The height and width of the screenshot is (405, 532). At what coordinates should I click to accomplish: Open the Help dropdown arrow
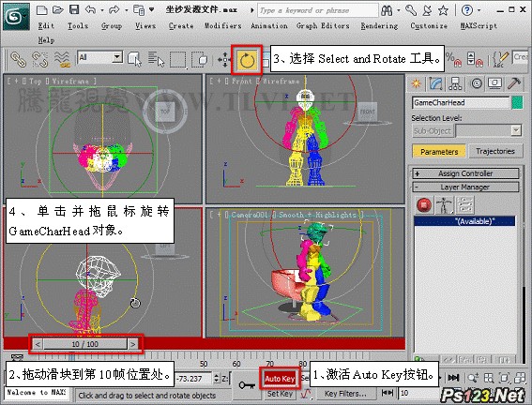point(479,10)
